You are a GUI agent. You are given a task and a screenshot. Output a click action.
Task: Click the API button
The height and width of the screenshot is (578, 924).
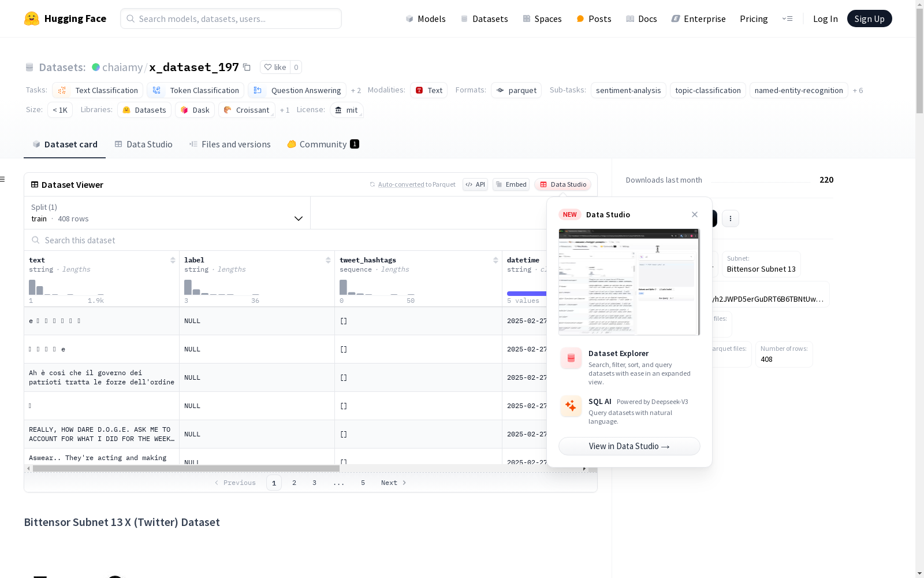475,184
